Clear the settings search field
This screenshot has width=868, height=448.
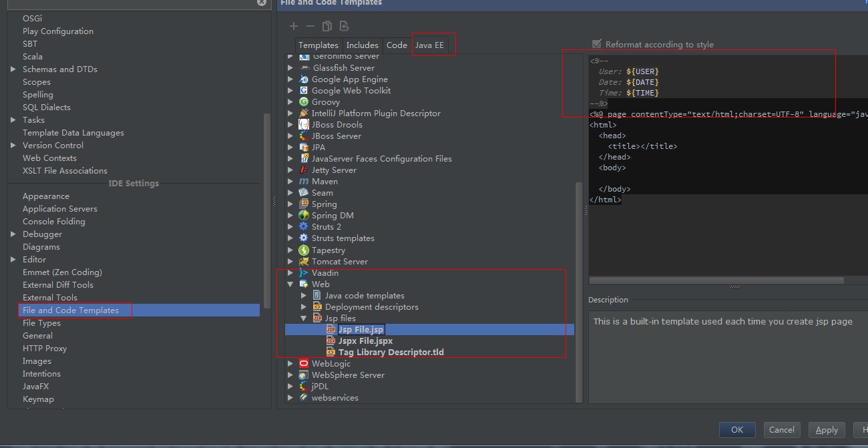point(262,3)
